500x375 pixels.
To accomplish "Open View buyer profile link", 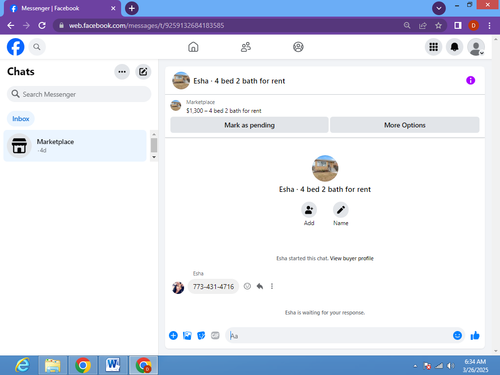I will 352,258.
